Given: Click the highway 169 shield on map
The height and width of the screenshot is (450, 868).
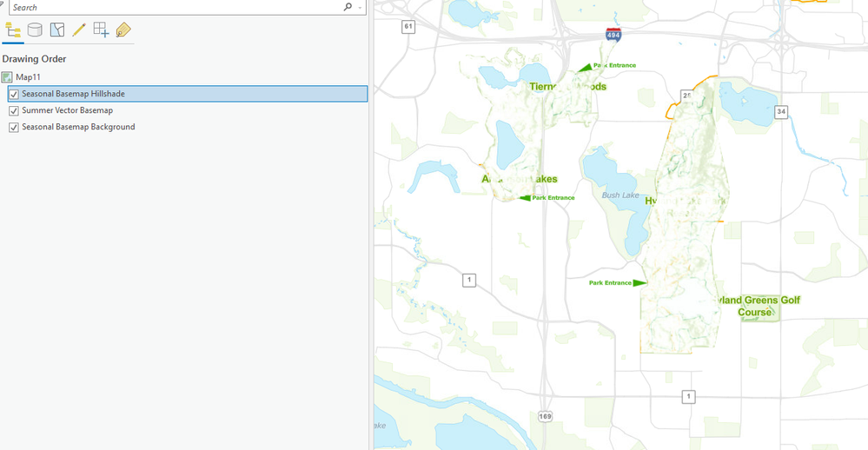Looking at the screenshot, I should (546, 416).
